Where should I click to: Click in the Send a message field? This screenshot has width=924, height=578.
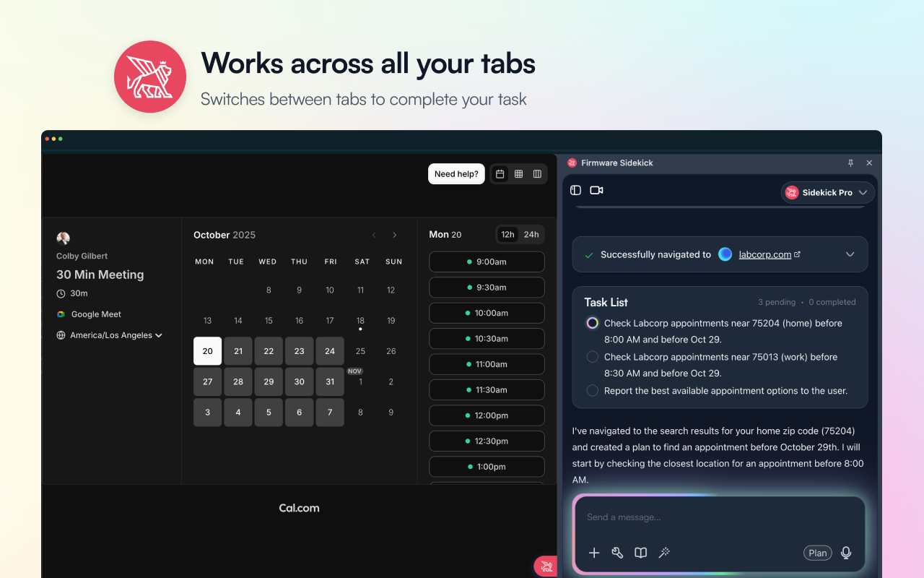(x=719, y=517)
